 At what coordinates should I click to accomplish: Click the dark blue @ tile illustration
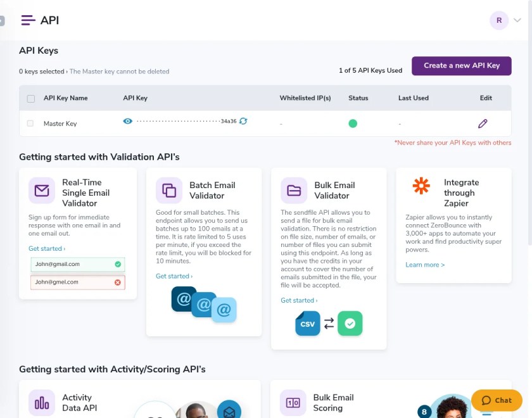[183, 298]
